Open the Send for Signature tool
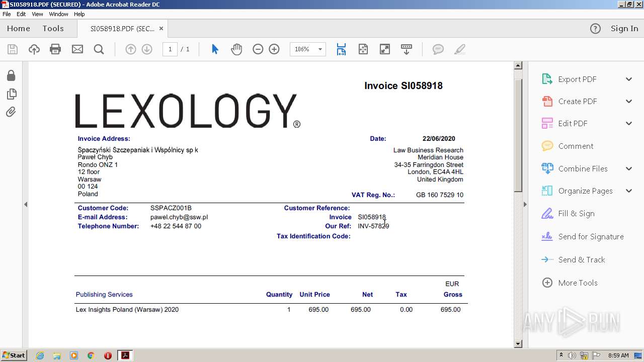Screen dimensions: 644x362 [x=583, y=237]
